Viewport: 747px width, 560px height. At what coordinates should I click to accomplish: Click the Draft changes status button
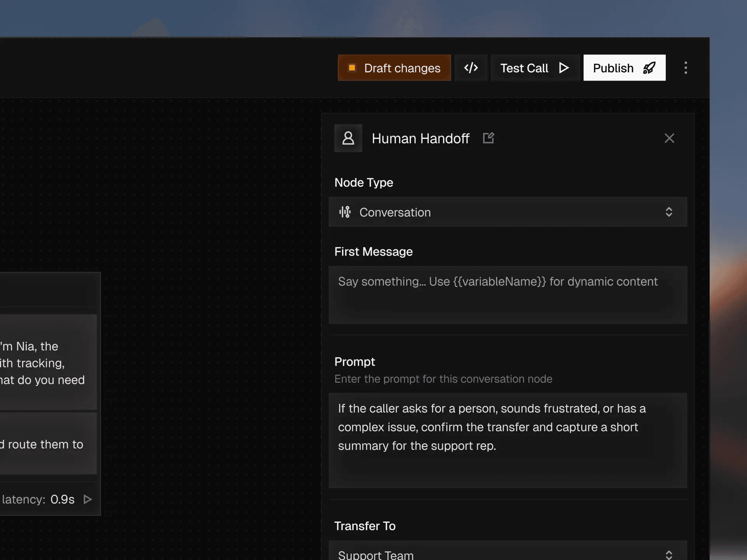tap(394, 68)
